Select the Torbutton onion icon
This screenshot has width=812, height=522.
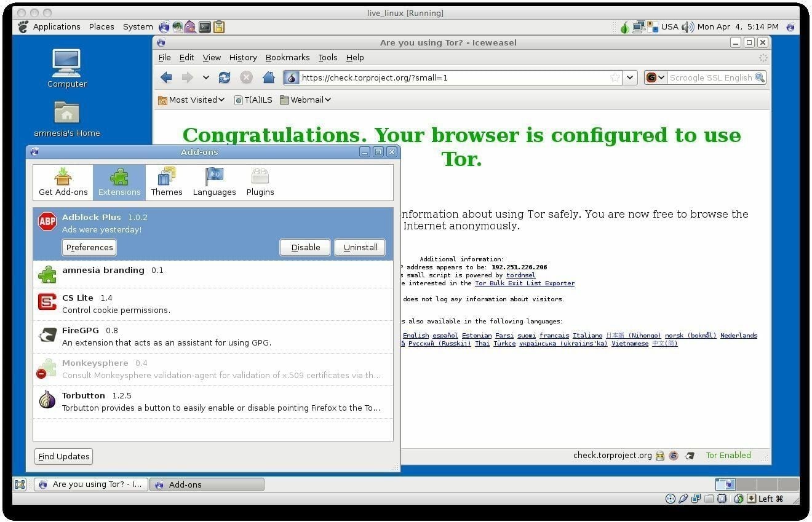click(x=47, y=400)
